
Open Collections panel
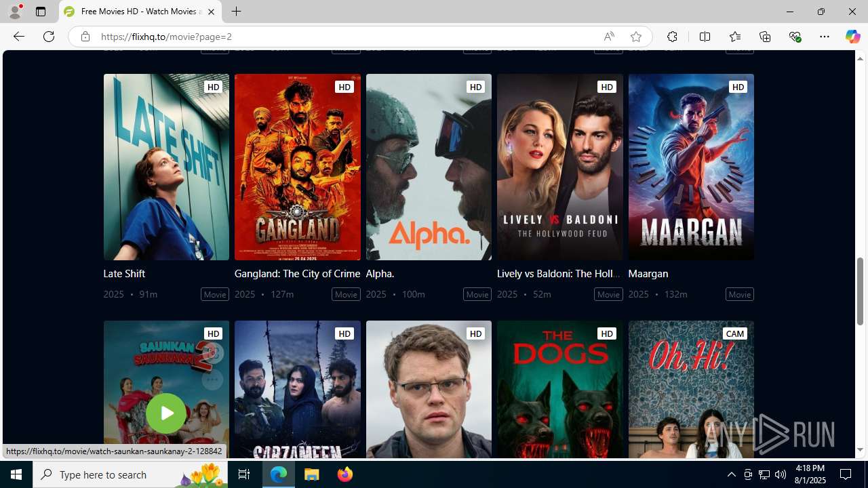click(x=765, y=37)
